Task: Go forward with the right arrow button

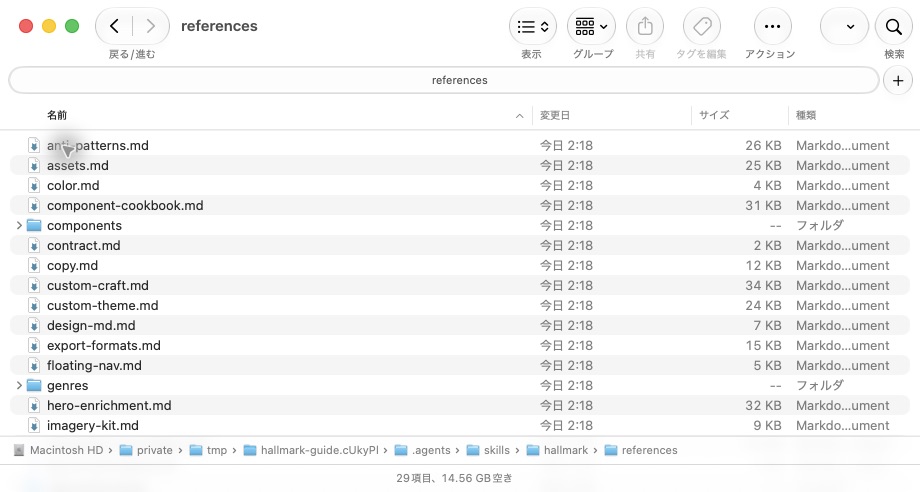Action: click(x=151, y=26)
